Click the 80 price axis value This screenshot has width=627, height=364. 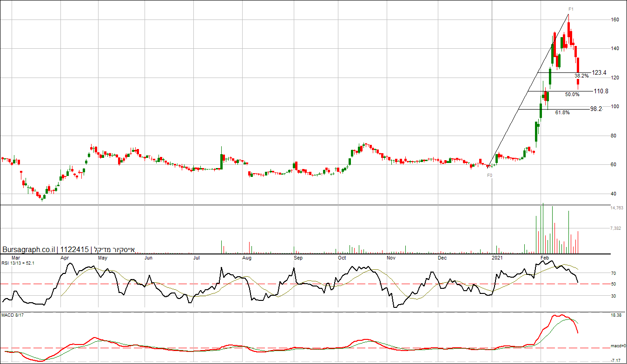click(x=614, y=136)
